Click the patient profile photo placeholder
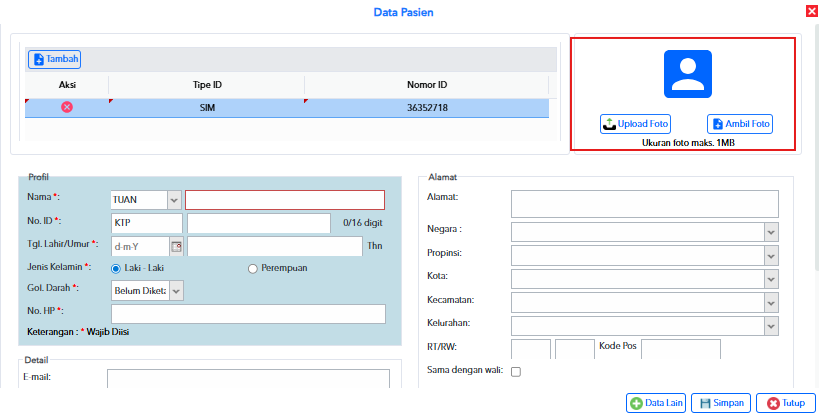 click(687, 74)
